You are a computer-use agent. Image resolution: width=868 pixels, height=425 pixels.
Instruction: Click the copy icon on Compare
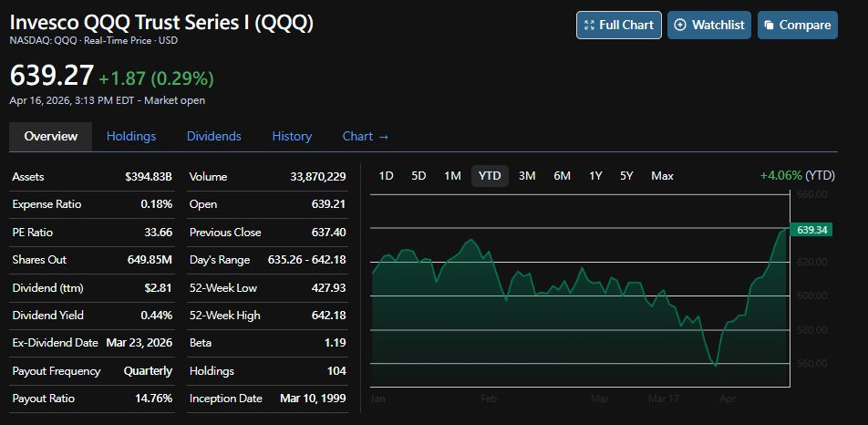click(x=769, y=26)
